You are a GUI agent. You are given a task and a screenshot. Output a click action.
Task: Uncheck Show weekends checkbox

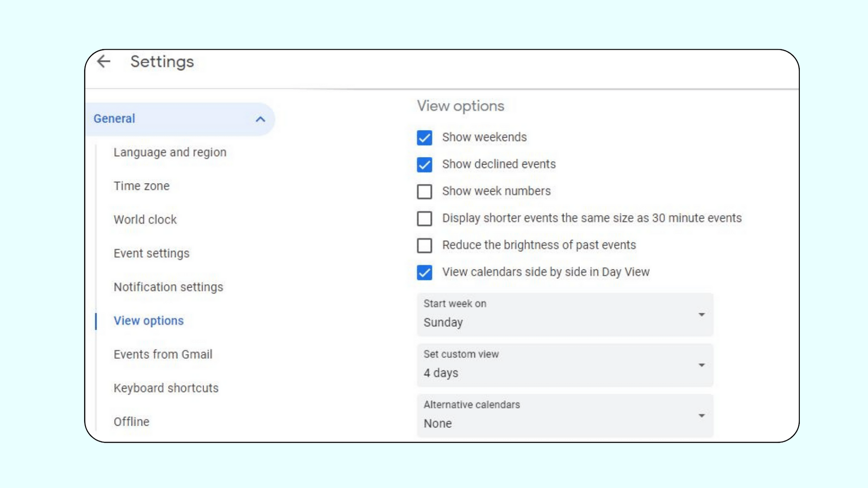click(x=424, y=138)
